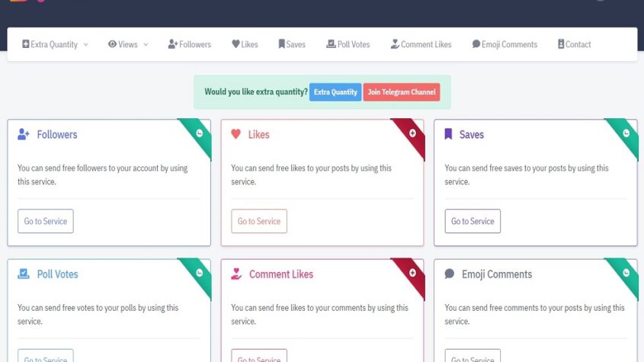Screen dimensions: 644x362
Task: Expand the Views dropdown chevron
Action: point(146,44)
